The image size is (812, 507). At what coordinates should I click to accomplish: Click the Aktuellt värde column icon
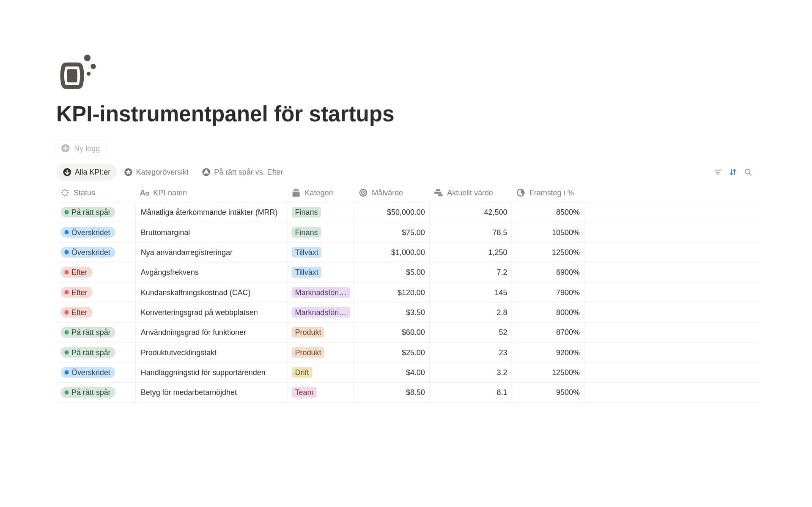click(438, 193)
